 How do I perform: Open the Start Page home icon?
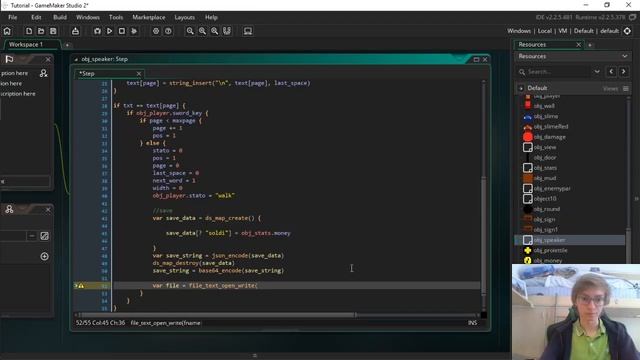pos(7,31)
